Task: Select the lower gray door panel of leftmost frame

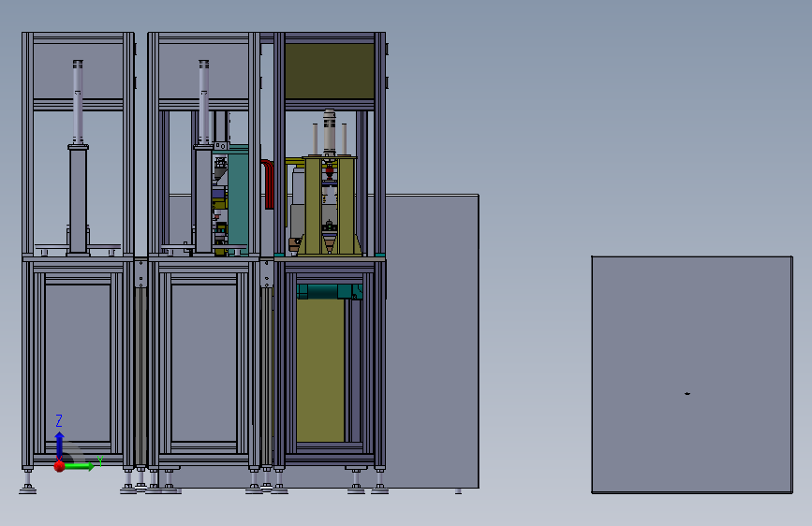Action: (x=78, y=362)
